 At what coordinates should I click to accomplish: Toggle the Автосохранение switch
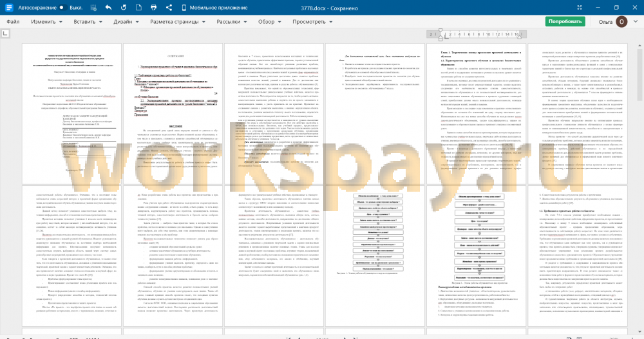point(63,7)
